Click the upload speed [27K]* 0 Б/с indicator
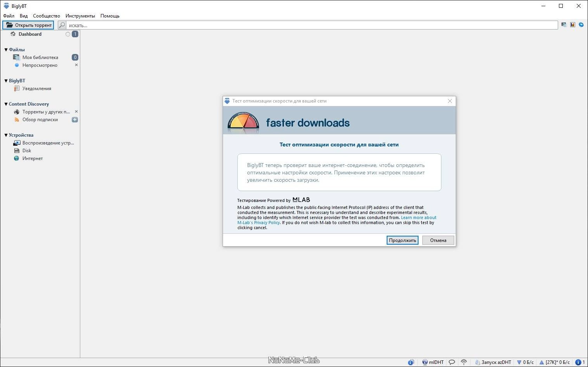The image size is (588, 367). (555, 362)
